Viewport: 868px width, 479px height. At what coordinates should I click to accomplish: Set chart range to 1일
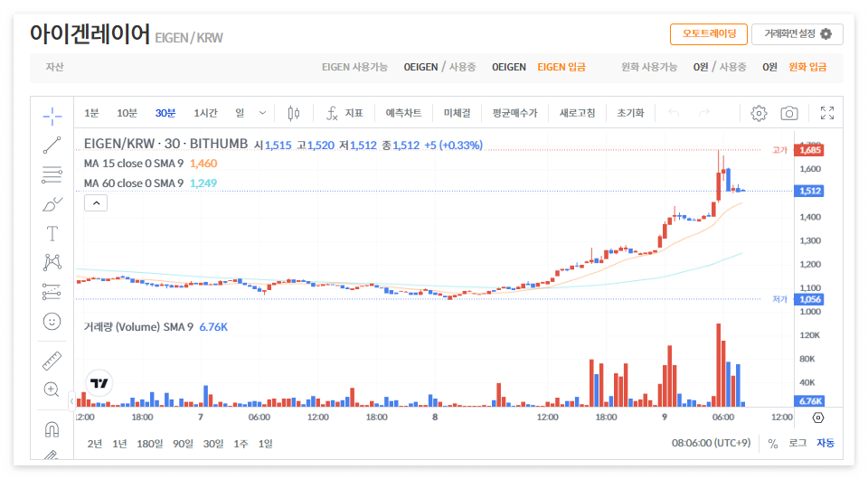(x=265, y=444)
